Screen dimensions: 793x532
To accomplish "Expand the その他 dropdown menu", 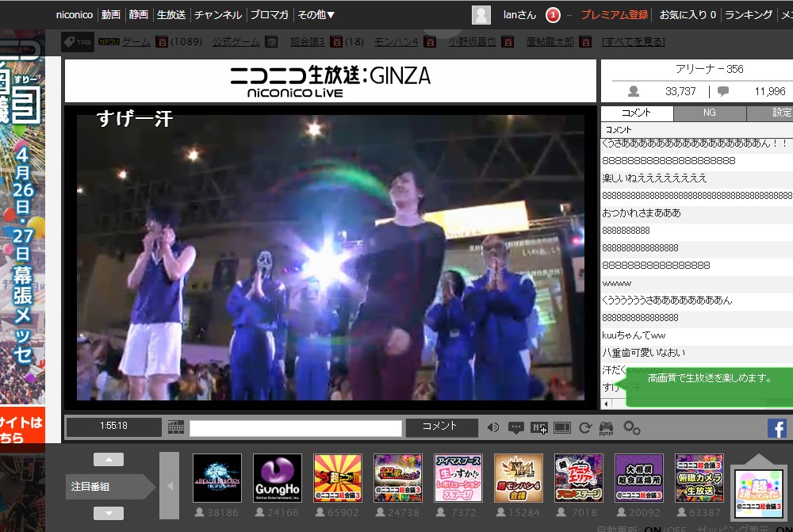I will point(316,14).
